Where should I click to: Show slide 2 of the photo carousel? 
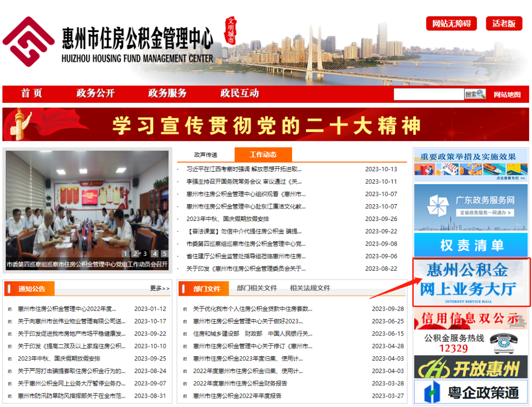tap(135, 253)
